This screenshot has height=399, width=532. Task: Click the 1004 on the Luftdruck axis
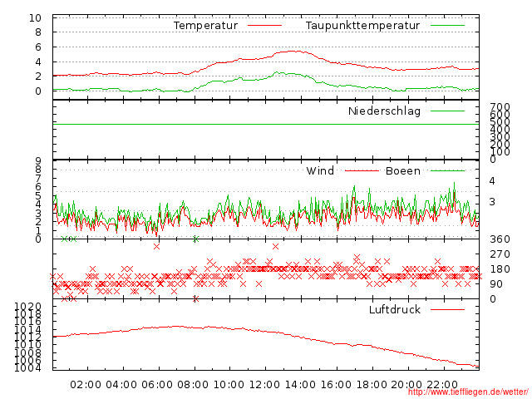[27, 367]
